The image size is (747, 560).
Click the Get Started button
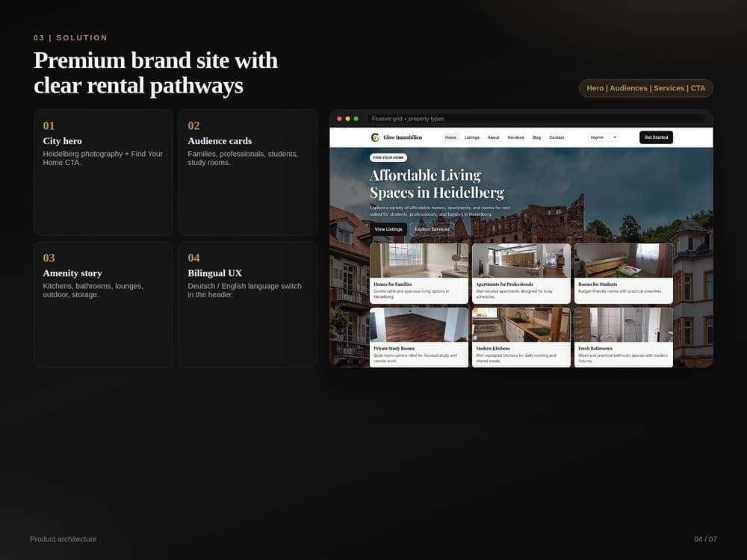[656, 137]
